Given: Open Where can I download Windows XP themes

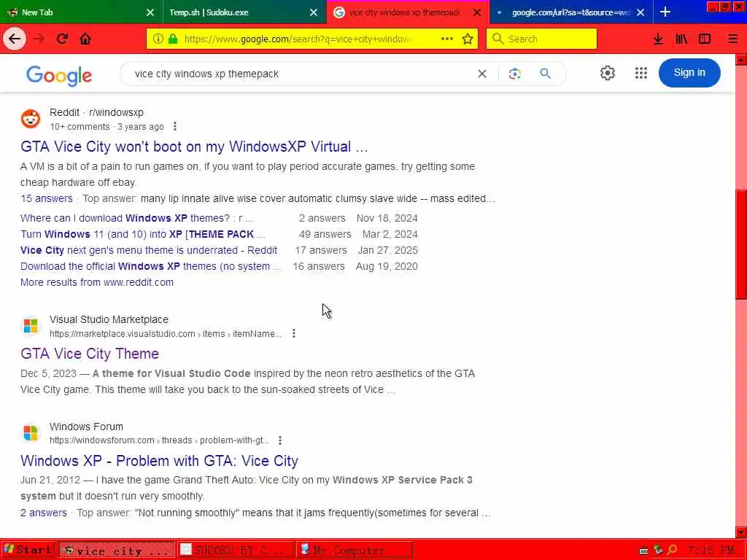Looking at the screenshot, I should (x=136, y=218).
